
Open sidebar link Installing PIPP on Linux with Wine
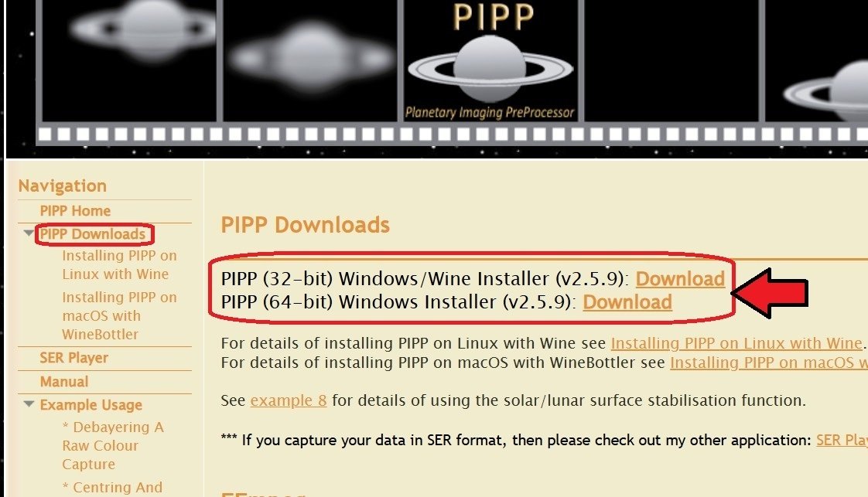(119, 265)
